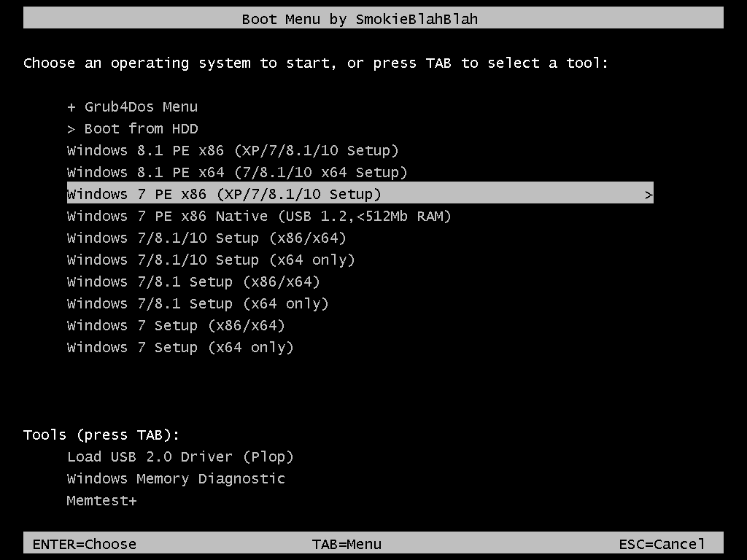Choose Windows 7/8.1/10 Setup (x64 only)
The image size is (747, 560).
211,260
